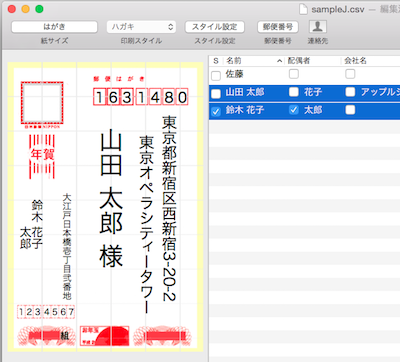The width and height of the screenshot is (400, 362).
Task: Click sender name 鈴木 花子 on postcard
Action: point(37,224)
